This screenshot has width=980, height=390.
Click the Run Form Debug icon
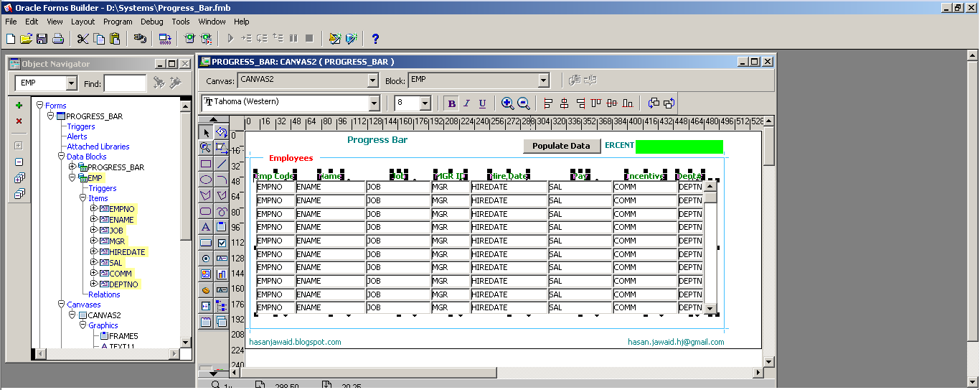point(207,39)
